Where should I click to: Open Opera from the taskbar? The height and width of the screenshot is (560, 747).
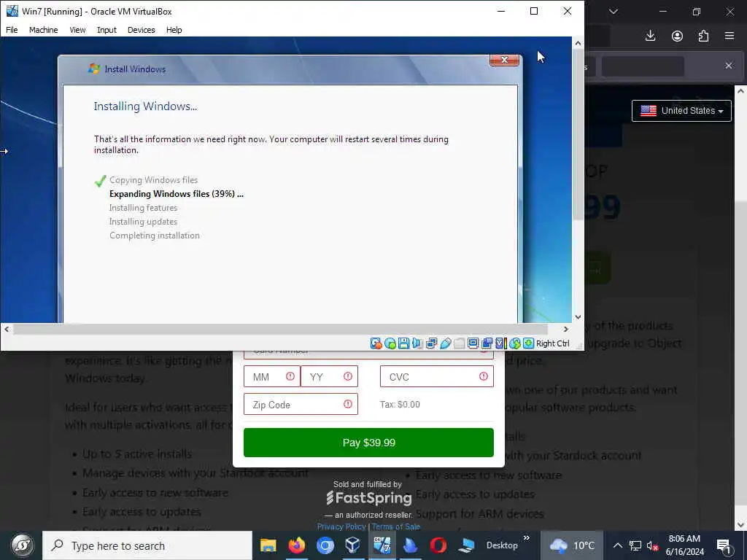tap(438, 545)
